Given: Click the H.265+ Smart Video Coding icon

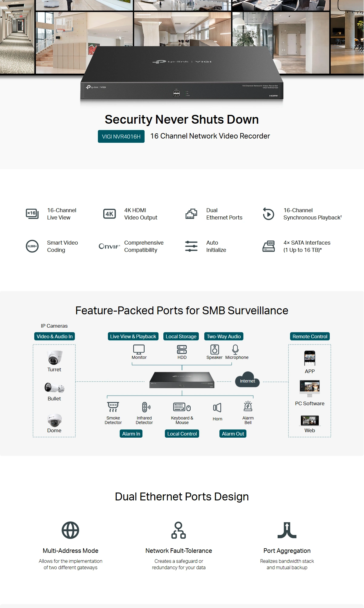Looking at the screenshot, I should [32, 246].
